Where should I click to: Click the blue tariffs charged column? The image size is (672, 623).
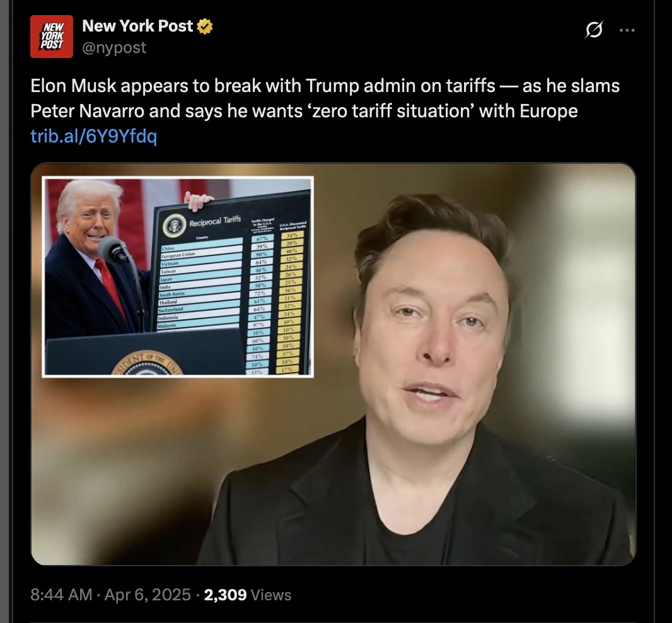pyautogui.click(x=259, y=305)
